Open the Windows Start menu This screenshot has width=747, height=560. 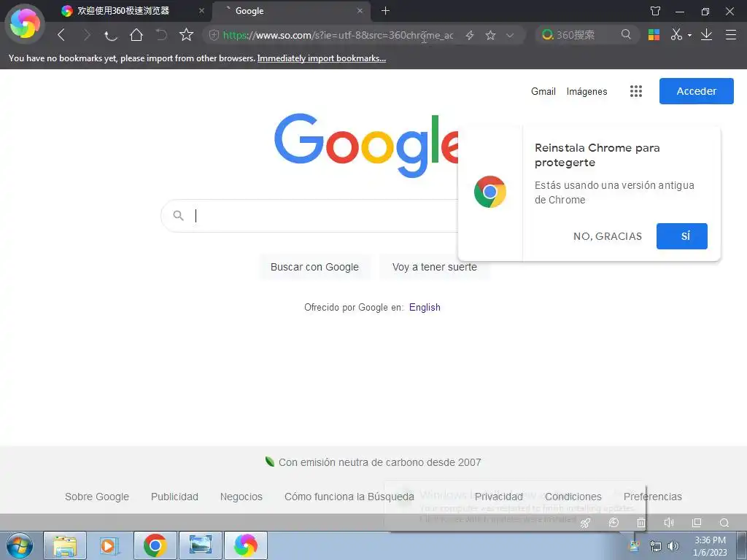click(x=20, y=545)
